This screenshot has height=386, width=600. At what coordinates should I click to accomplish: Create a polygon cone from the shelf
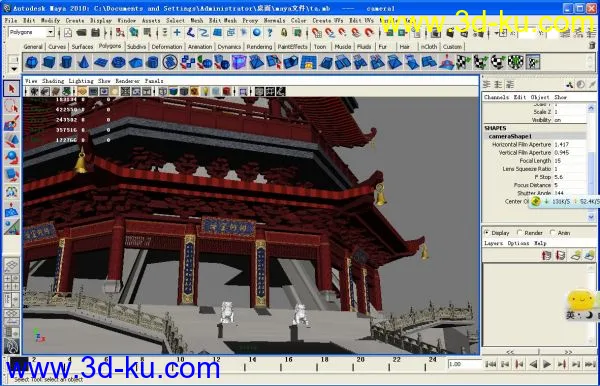coord(83,62)
